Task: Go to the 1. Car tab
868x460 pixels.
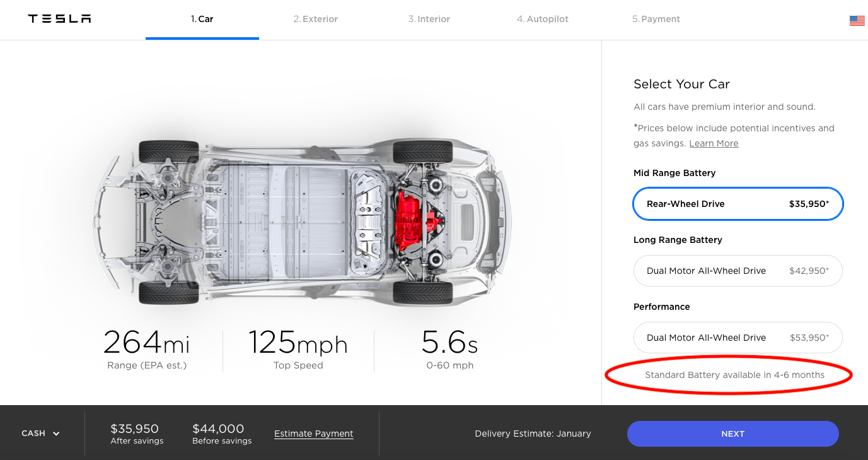Action: (202, 19)
